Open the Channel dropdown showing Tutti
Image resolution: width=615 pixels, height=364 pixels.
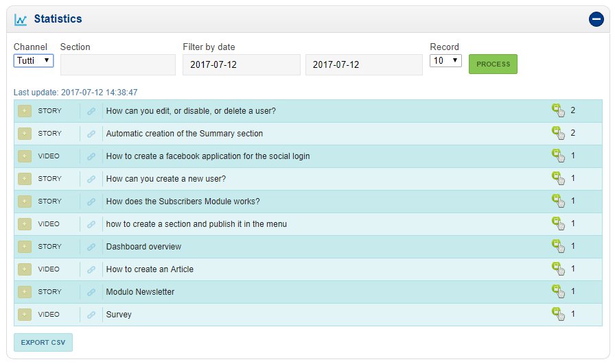(x=34, y=60)
